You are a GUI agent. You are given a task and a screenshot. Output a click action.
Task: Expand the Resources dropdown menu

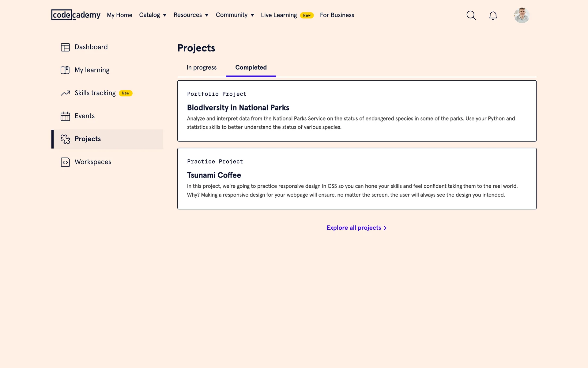click(191, 15)
